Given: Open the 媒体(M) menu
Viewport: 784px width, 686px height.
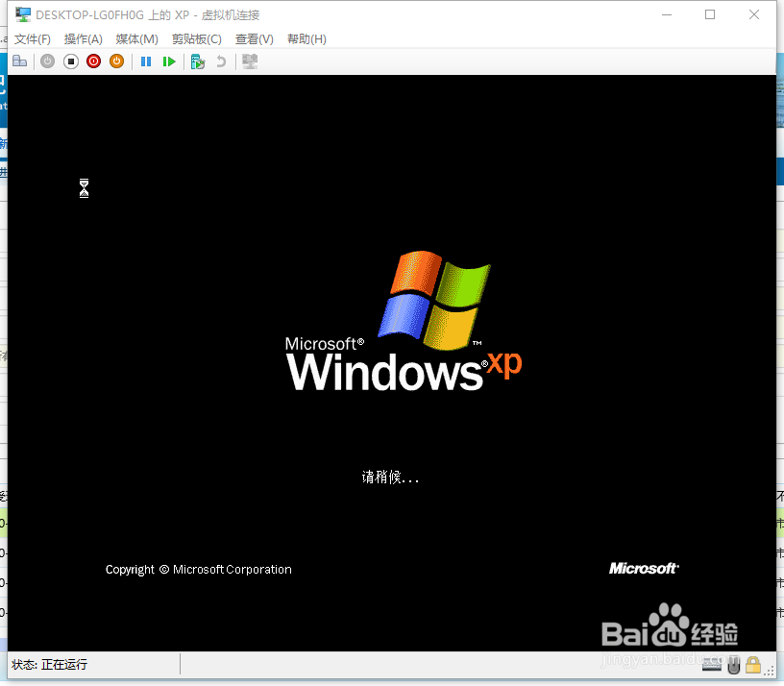Looking at the screenshot, I should [136, 39].
